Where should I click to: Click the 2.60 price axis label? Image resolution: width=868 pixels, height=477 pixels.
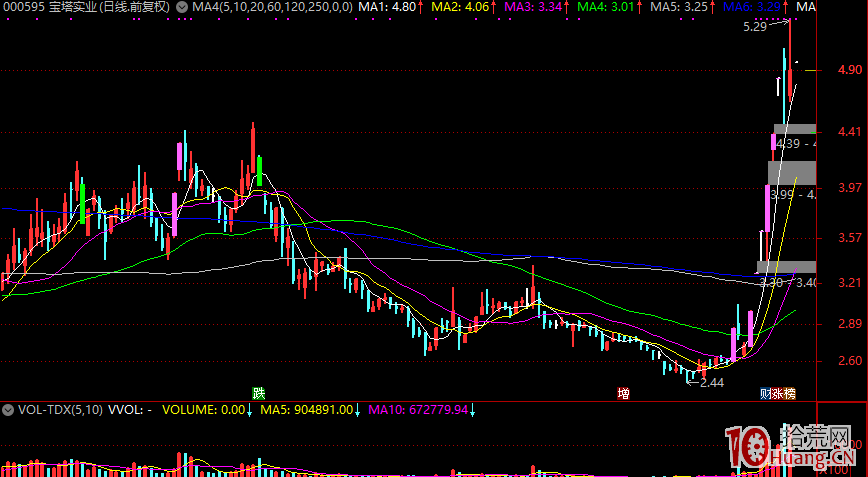[x=850, y=361]
